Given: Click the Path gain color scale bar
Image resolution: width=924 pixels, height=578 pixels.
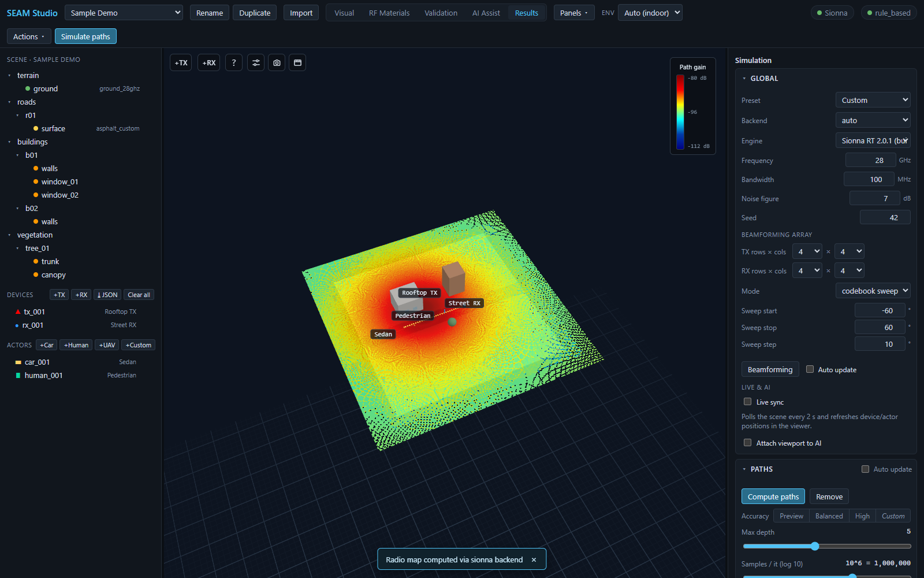Looking at the screenshot, I should [x=680, y=112].
